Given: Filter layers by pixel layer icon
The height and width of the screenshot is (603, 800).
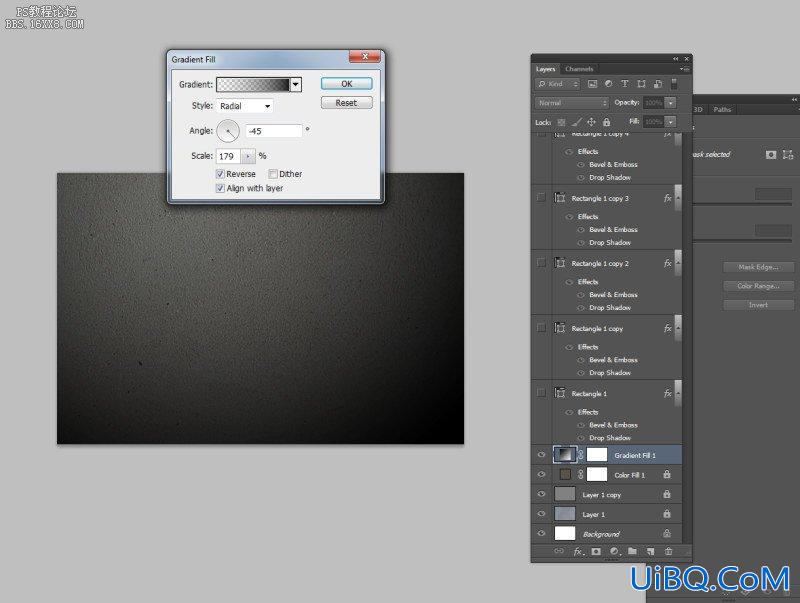Looking at the screenshot, I should (592, 84).
